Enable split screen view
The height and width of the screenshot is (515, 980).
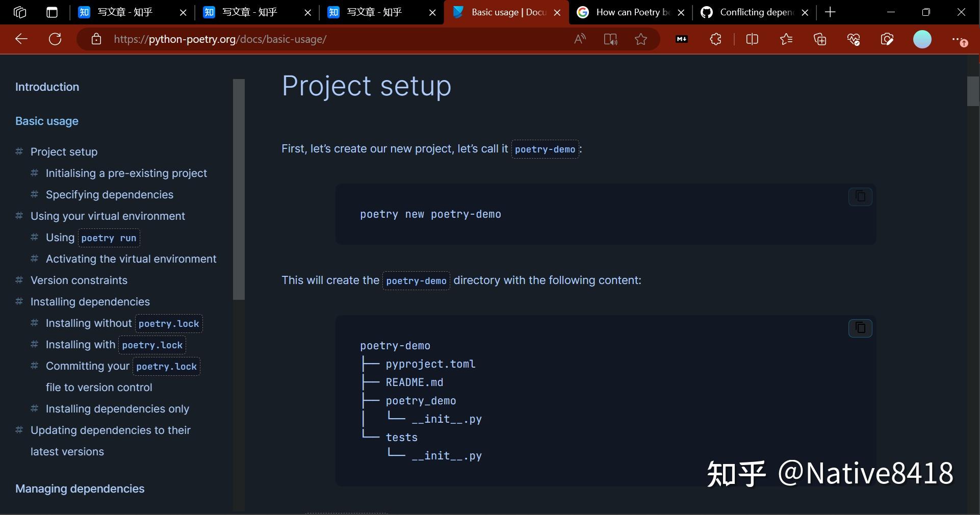pyautogui.click(x=753, y=39)
